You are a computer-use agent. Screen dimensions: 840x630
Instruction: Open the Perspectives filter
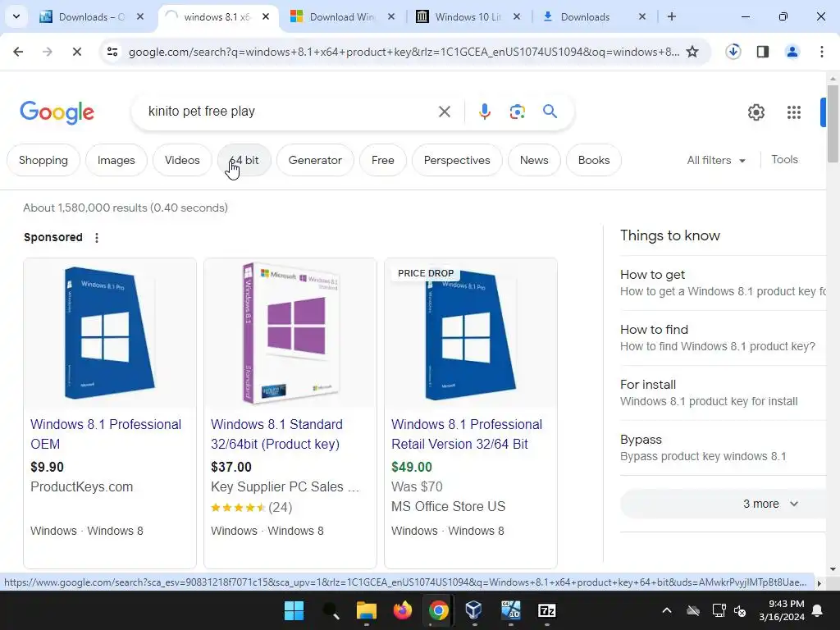[457, 160]
